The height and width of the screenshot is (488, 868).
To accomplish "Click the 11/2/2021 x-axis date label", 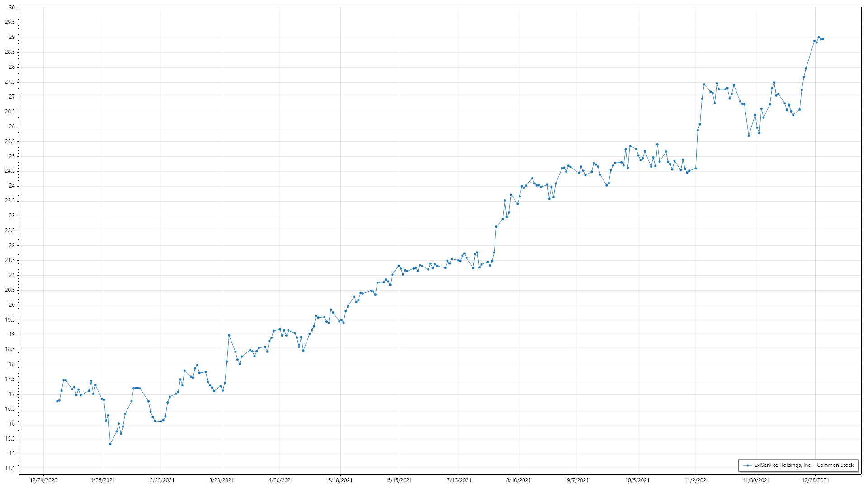I will (x=697, y=480).
